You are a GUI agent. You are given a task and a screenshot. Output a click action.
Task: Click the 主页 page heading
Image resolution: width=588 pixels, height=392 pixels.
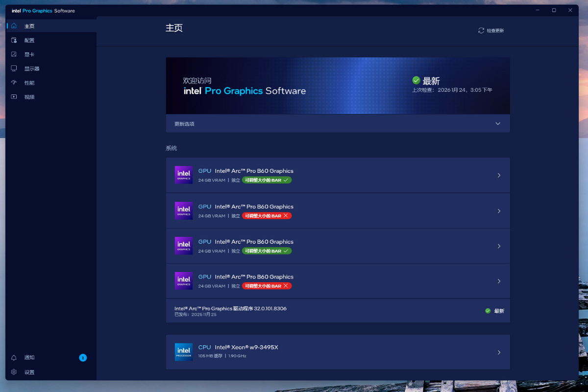pyautogui.click(x=174, y=28)
